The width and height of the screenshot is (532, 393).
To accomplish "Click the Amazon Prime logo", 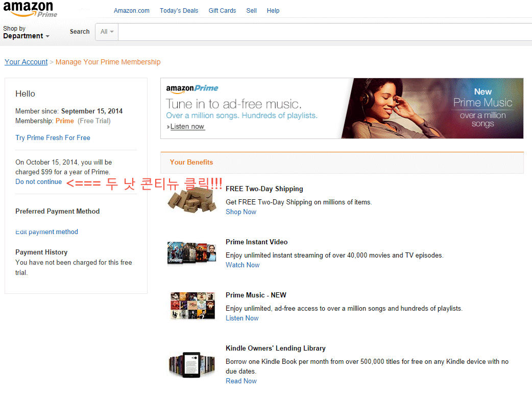I will click(x=30, y=9).
